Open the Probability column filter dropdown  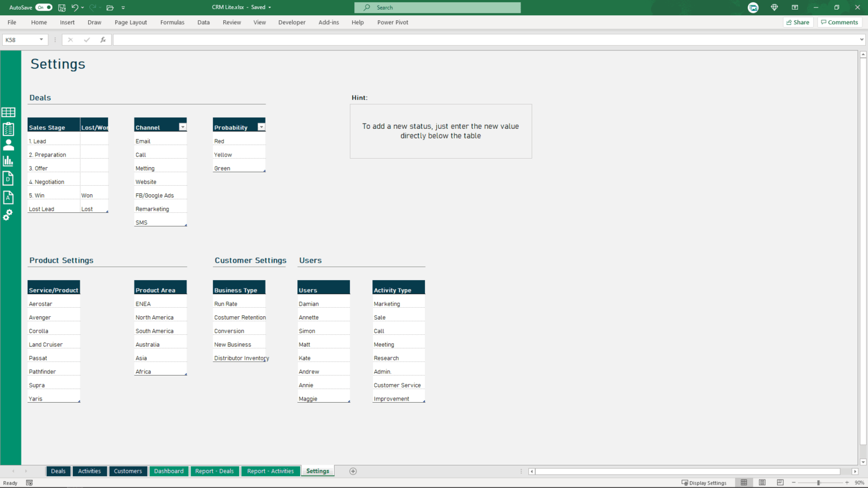(261, 127)
